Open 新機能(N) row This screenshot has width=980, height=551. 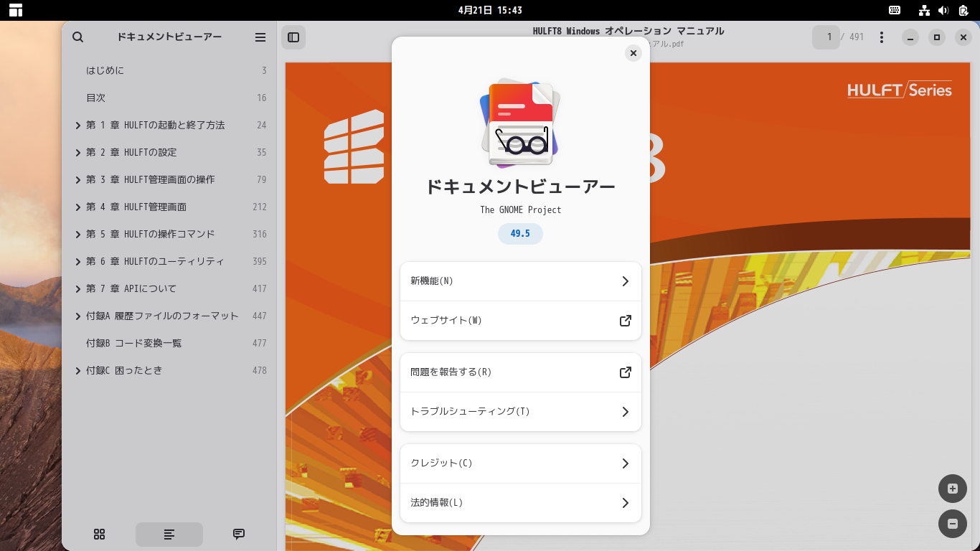click(521, 281)
